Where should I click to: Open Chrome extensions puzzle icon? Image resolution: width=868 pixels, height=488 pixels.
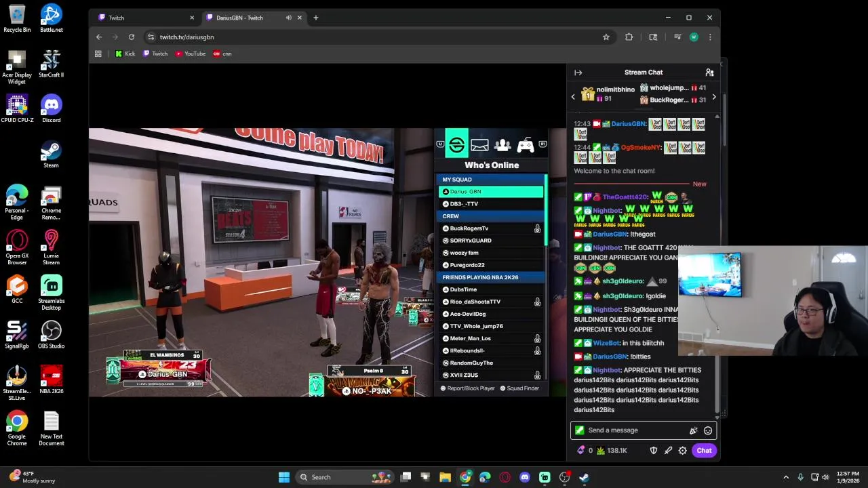click(629, 37)
